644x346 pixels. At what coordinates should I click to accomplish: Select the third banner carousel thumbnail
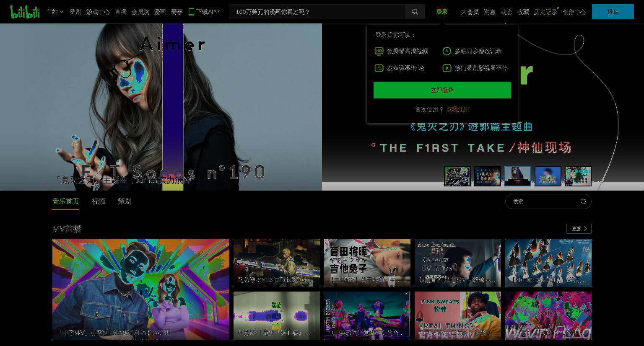pos(517,176)
